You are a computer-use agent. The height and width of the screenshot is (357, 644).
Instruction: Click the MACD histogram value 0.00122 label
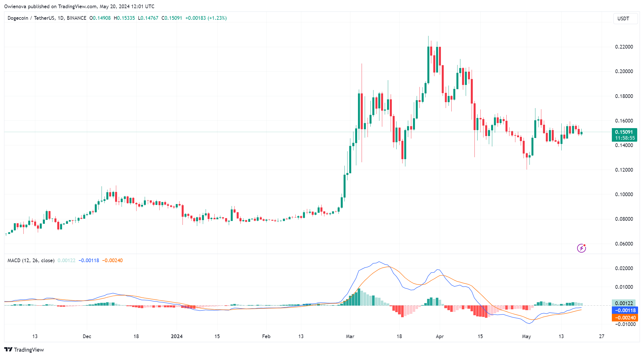[x=624, y=303]
